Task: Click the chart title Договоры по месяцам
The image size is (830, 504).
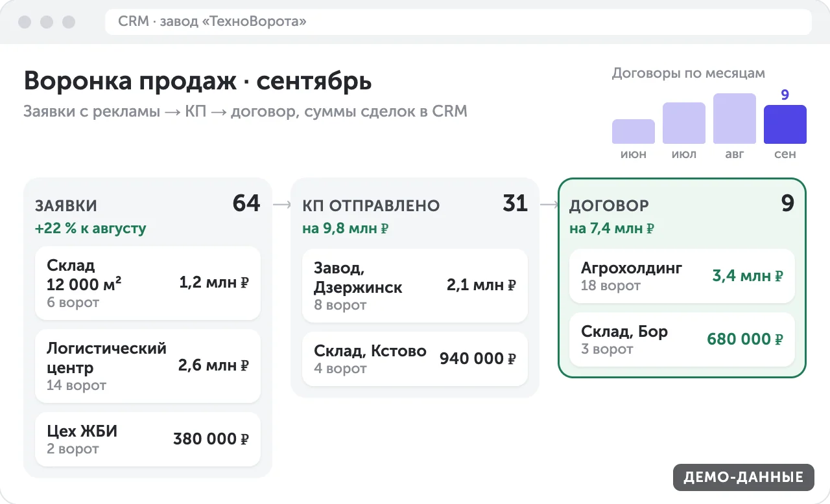Action: pyautogui.click(x=688, y=73)
